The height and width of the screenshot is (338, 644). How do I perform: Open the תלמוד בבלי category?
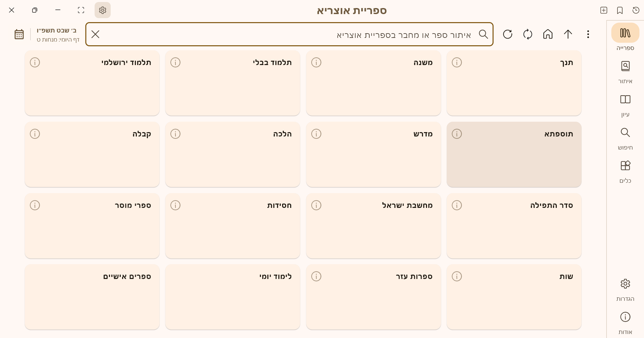[x=232, y=83]
